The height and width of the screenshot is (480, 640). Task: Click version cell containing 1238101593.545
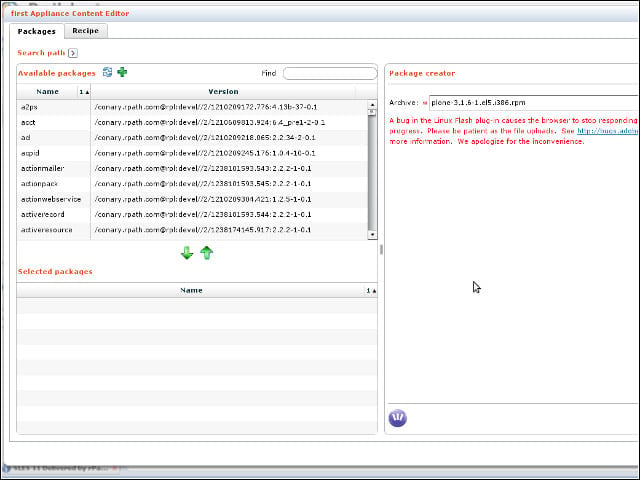(x=203, y=184)
